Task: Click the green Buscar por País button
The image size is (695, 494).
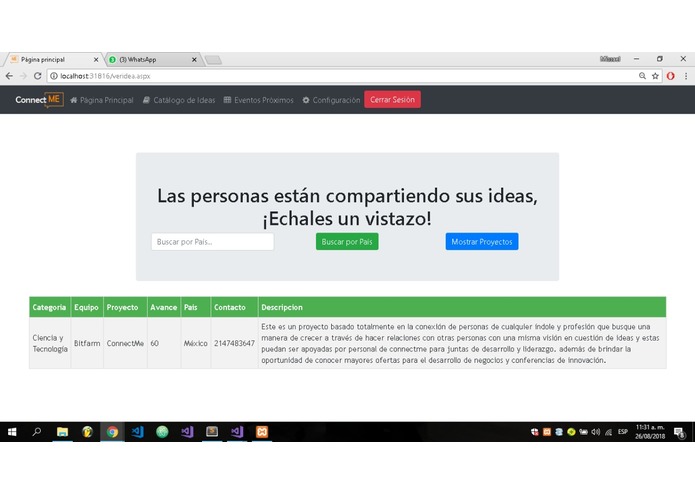Action: coord(347,242)
